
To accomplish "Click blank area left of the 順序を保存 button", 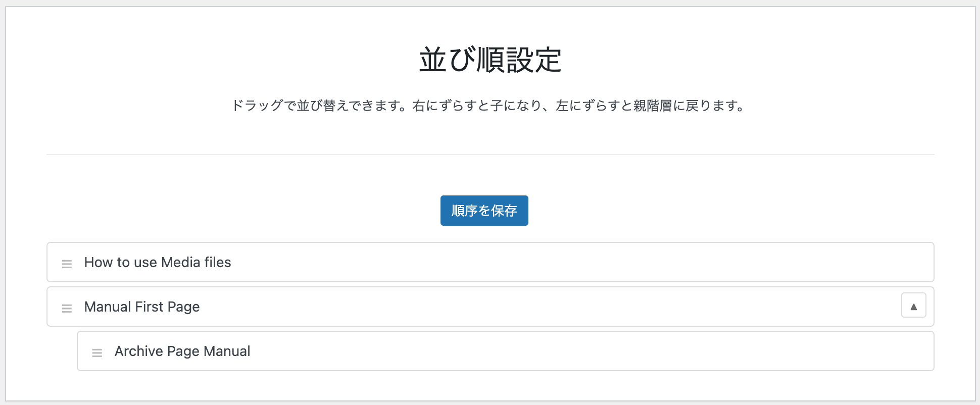I will pos(253,211).
